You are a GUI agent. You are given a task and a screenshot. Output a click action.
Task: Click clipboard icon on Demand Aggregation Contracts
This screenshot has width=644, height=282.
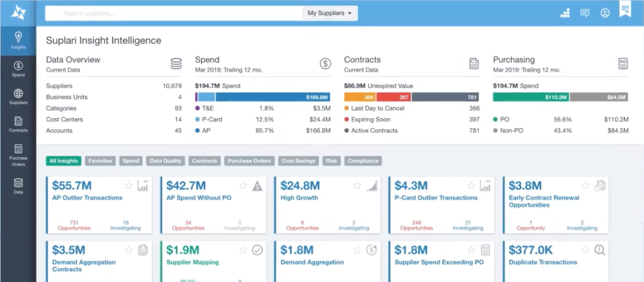pos(142,250)
